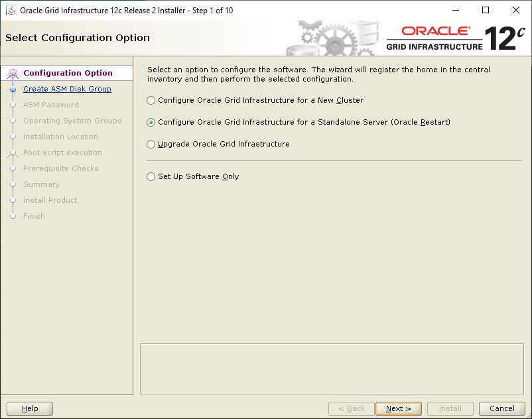This screenshot has width=532, height=419.
Task: Click the Next button
Action: click(x=398, y=408)
